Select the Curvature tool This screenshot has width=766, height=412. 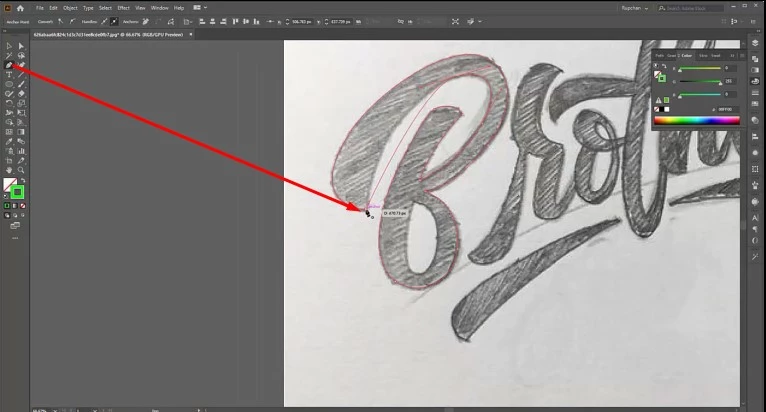point(21,65)
